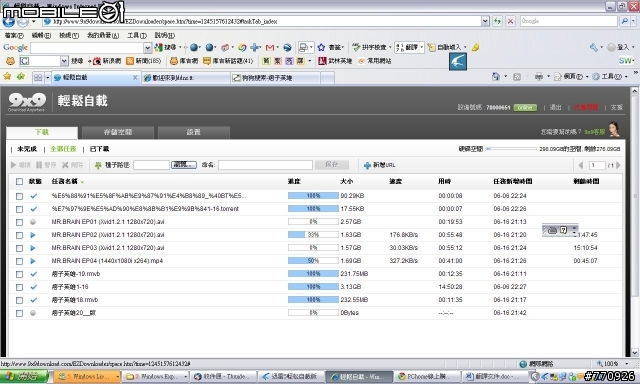This screenshot has height=384, width=640.
Task: Click the RSS news feed icon labeled 新聞(185)
Action: pyautogui.click(x=130, y=61)
